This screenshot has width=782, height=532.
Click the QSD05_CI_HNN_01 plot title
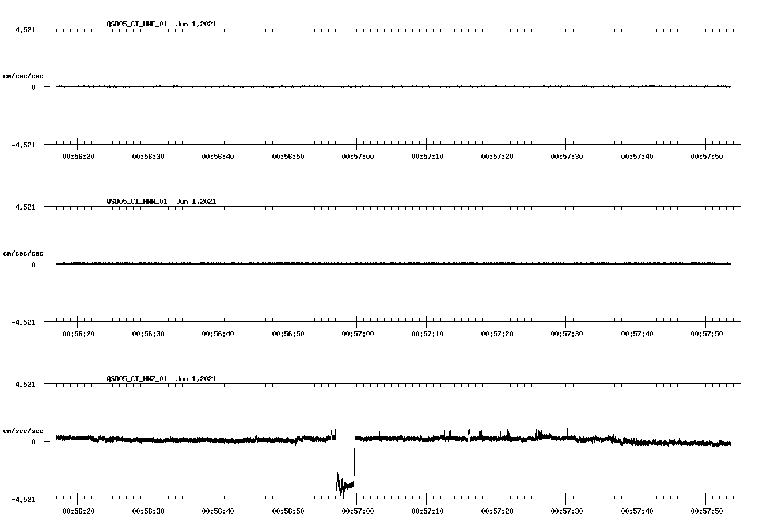161,202
